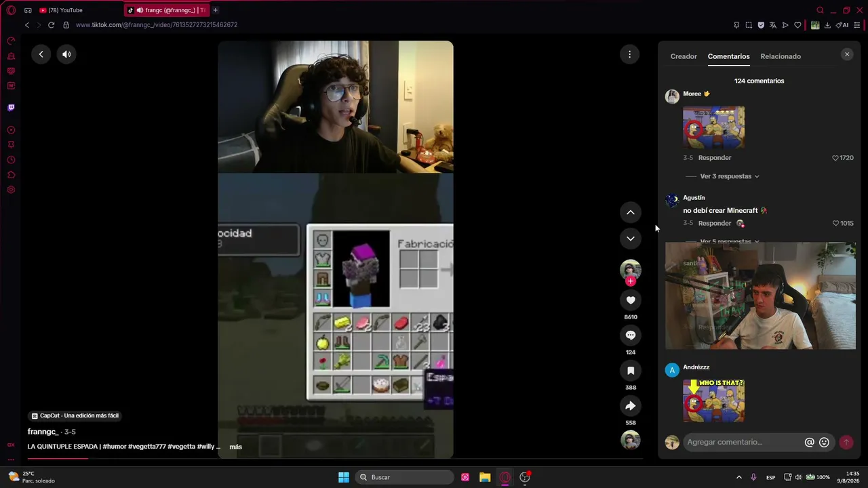
Task: Go to previous video with up chevron
Action: (x=631, y=212)
